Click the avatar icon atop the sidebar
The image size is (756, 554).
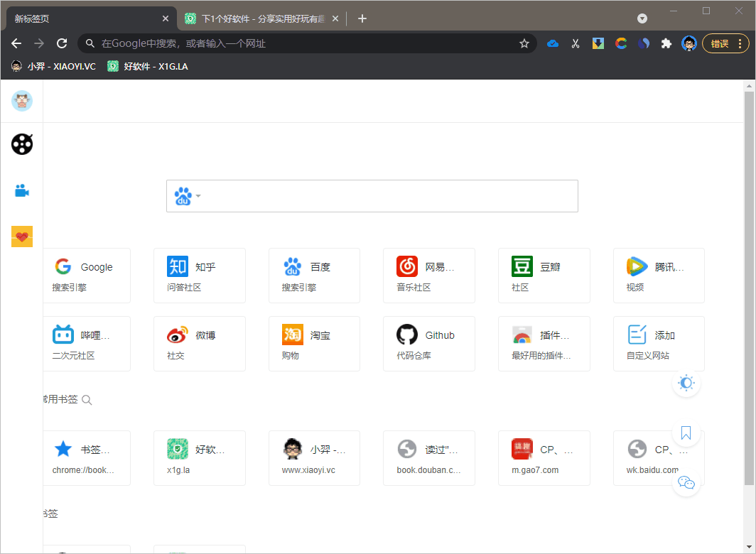pos(22,101)
